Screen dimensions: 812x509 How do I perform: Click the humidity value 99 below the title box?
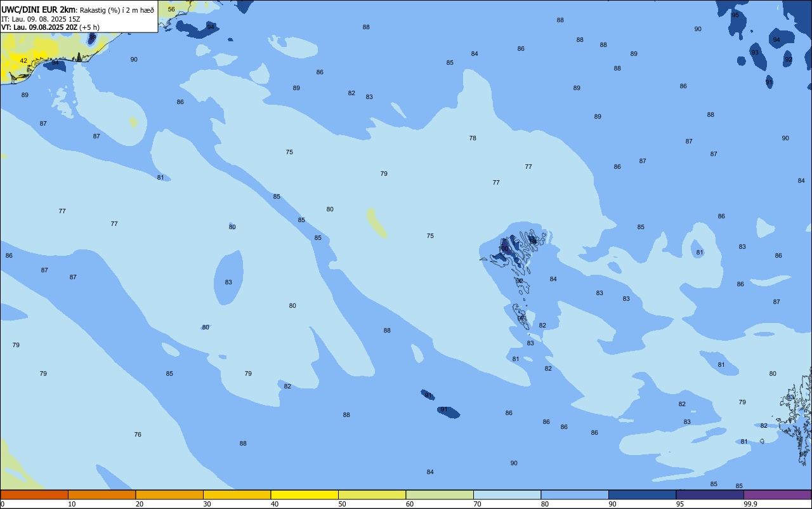coord(93,37)
